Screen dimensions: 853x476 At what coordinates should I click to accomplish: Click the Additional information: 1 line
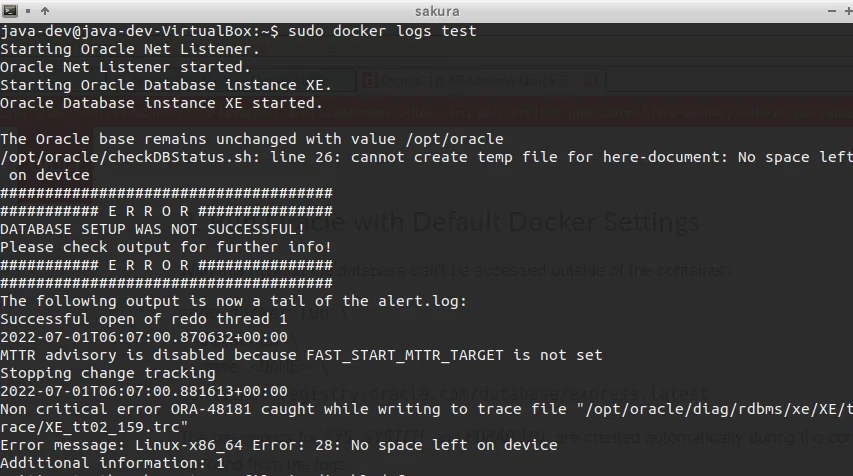click(x=112, y=463)
